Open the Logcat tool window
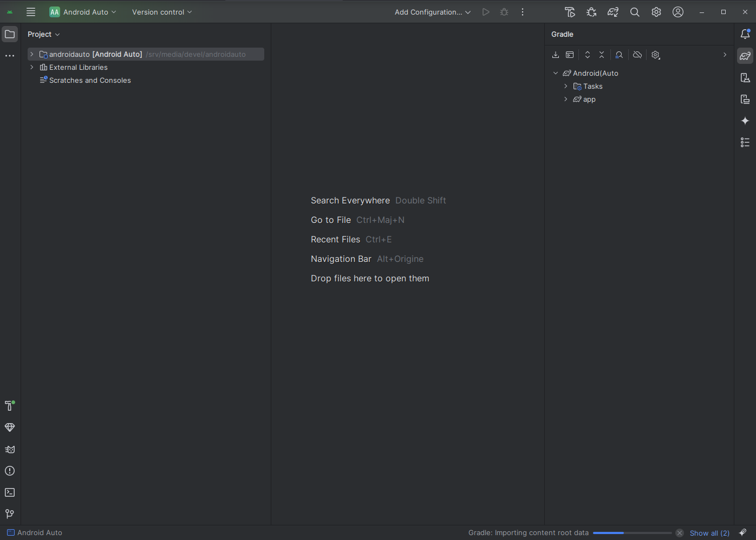 [10, 449]
